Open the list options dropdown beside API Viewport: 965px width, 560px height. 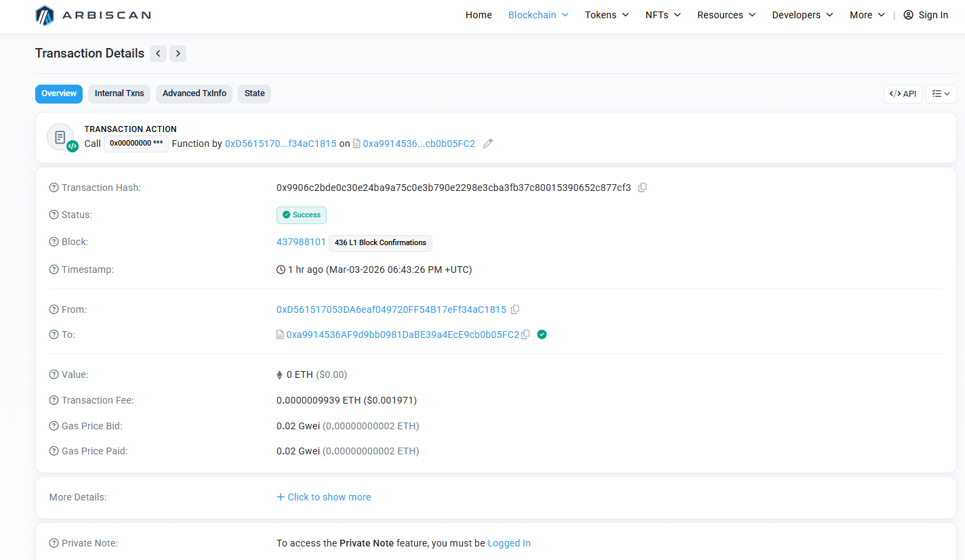coord(941,94)
